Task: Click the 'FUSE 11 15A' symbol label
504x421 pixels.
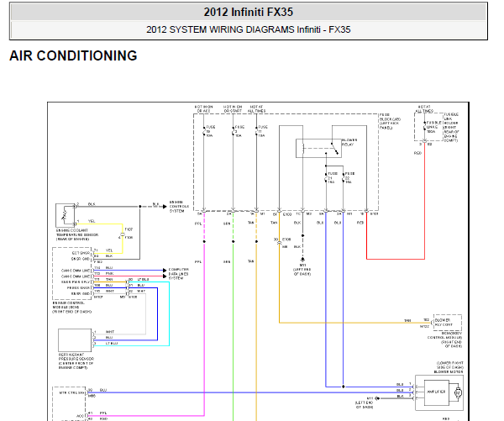Action: click(x=263, y=131)
